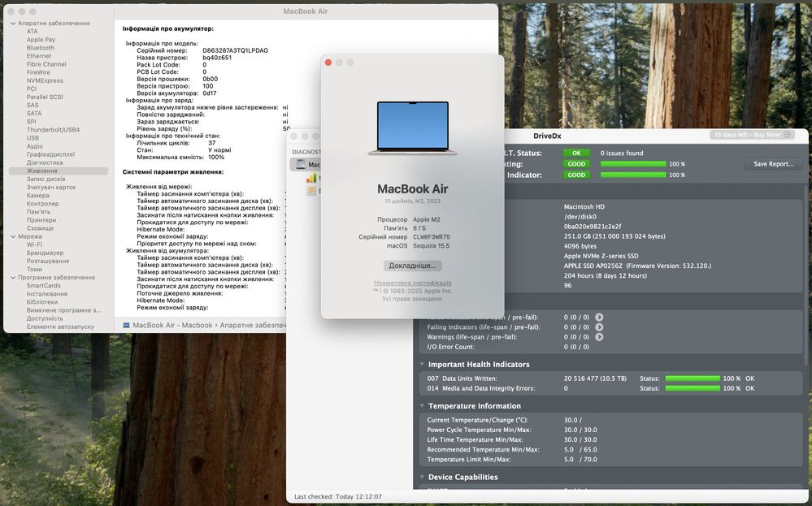Click MacBook Air – Macbook in the path bar

point(172,326)
